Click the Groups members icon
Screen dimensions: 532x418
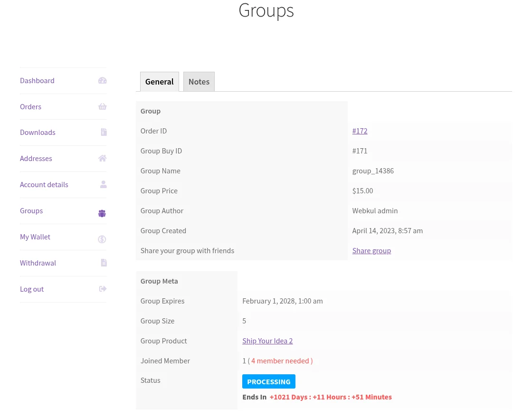point(102,213)
